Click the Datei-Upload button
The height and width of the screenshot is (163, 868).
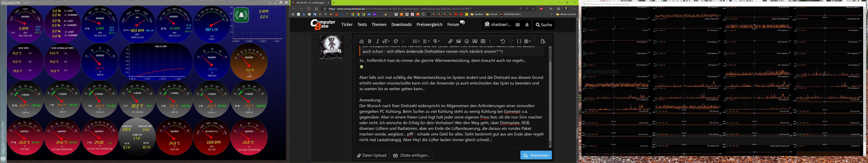[372, 155]
